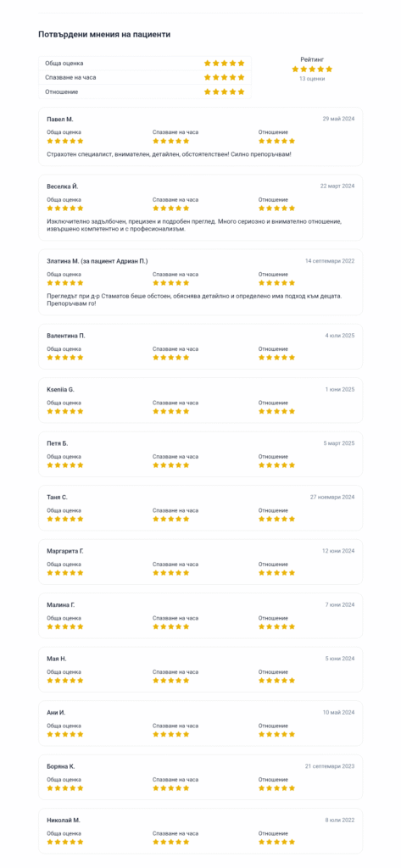
Task: Select reviewer name Боряна К.
Action: [x=60, y=766]
